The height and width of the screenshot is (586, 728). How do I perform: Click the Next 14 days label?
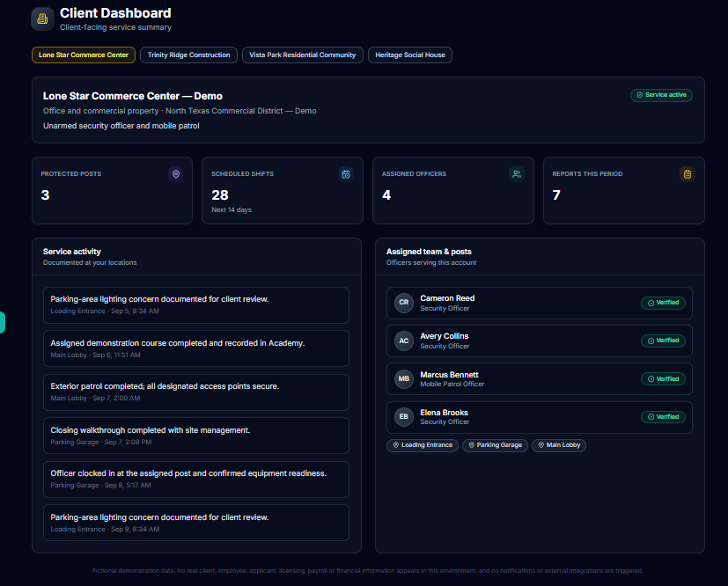[232, 209]
